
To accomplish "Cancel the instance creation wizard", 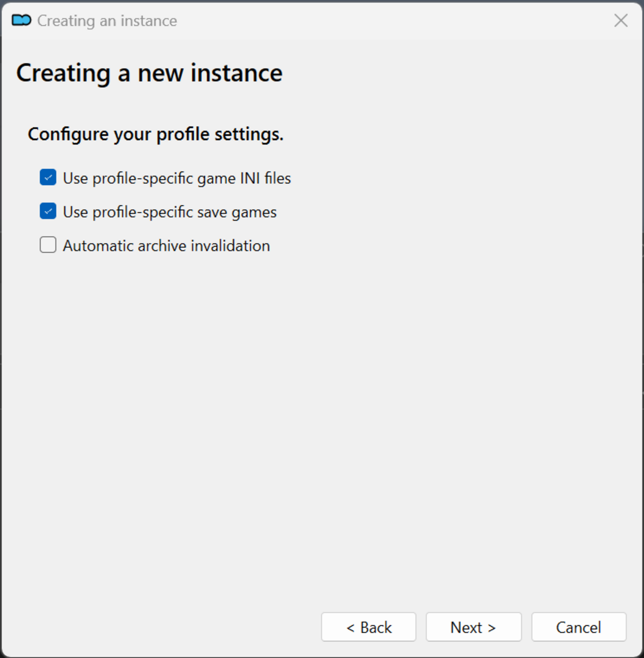I will click(x=579, y=627).
